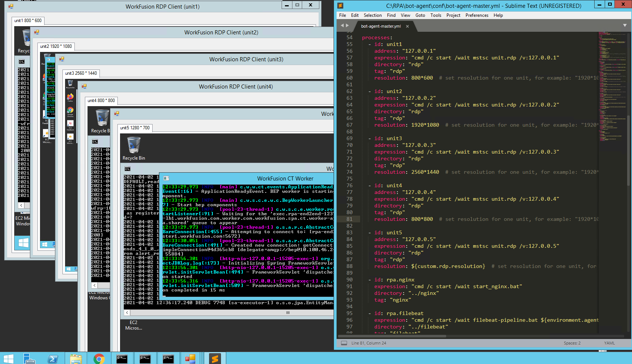Open the Help menu in Sublime Text
The width and height of the screenshot is (632, 364).
coord(498,15)
